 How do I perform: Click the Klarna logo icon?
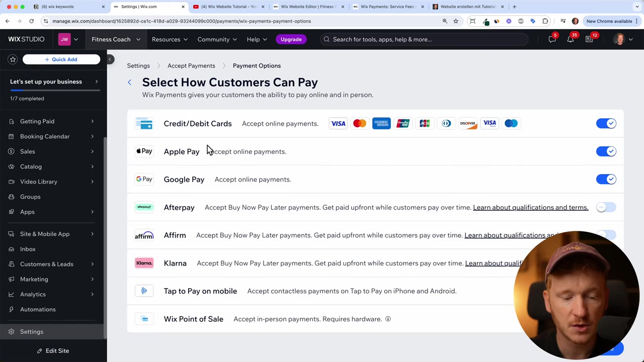[x=144, y=263]
